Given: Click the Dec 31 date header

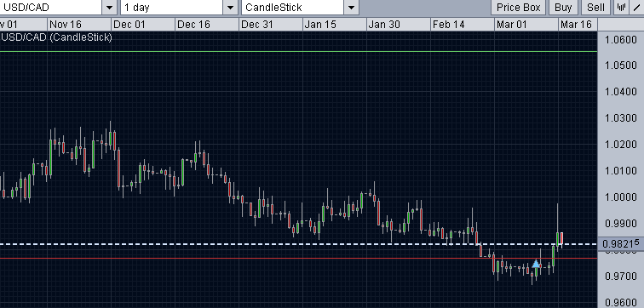Looking at the screenshot, I should click(256, 25).
